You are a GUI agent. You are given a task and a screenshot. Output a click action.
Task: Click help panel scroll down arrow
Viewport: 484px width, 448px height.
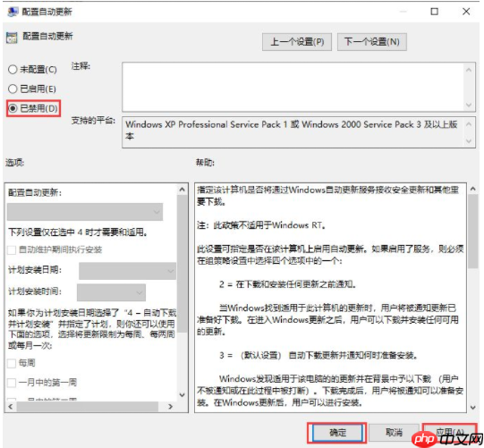(473, 408)
